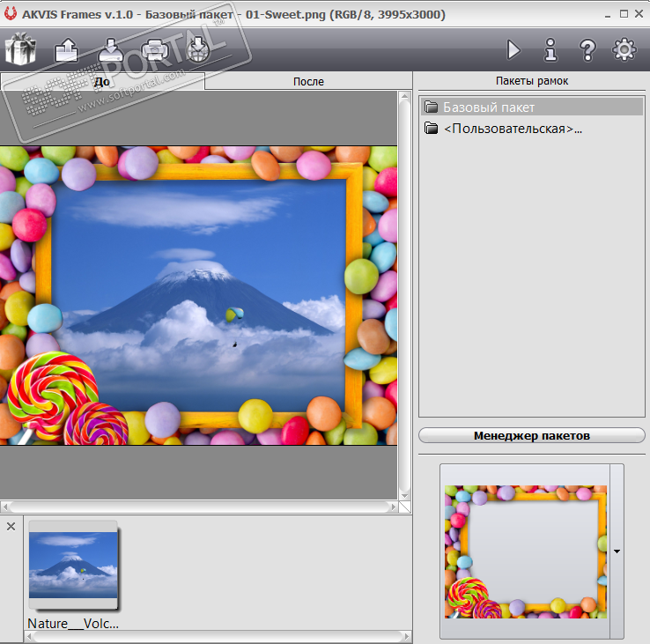650x644 pixels.
Task: Open preferences gear icon
Action: (x=624, y=49)
